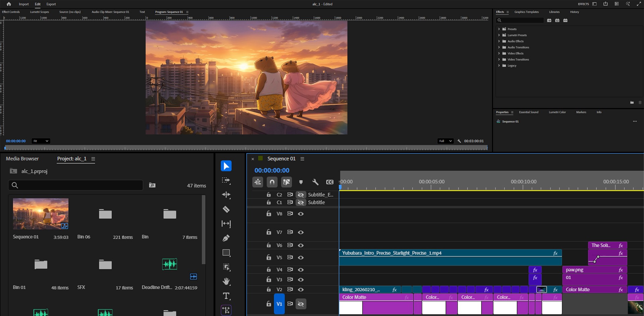Select the Rectangle tool
Image resolution: width=644 pixels, height=316 pixels.
226,253
